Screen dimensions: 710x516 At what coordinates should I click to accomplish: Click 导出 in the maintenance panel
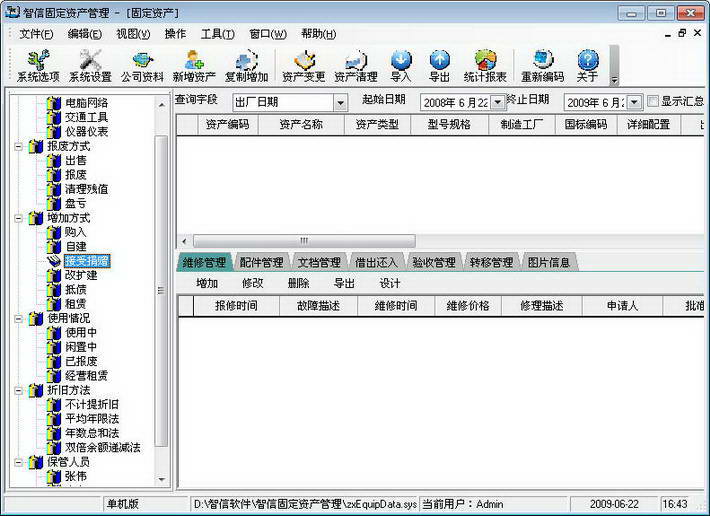coord(344,283)
